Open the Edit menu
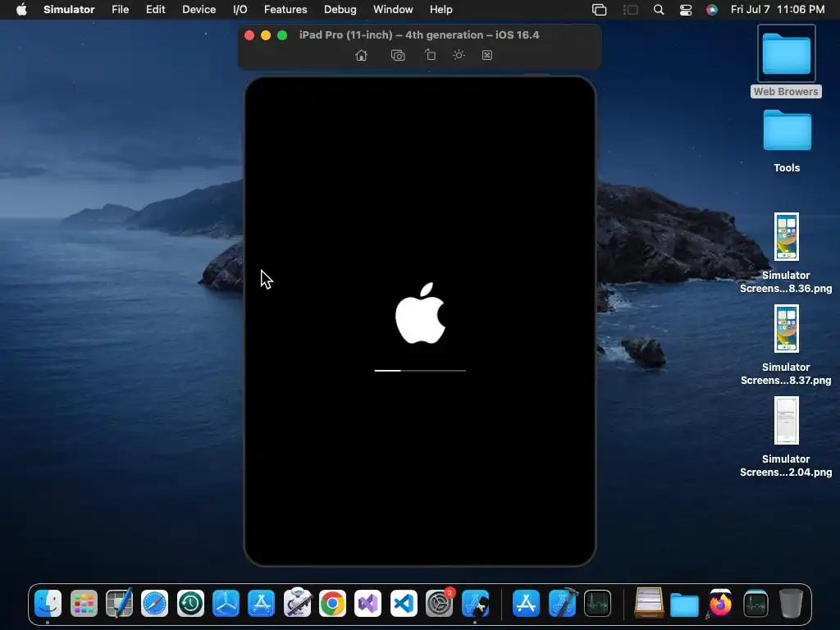 pyautogui.click(x=155, y=10)
